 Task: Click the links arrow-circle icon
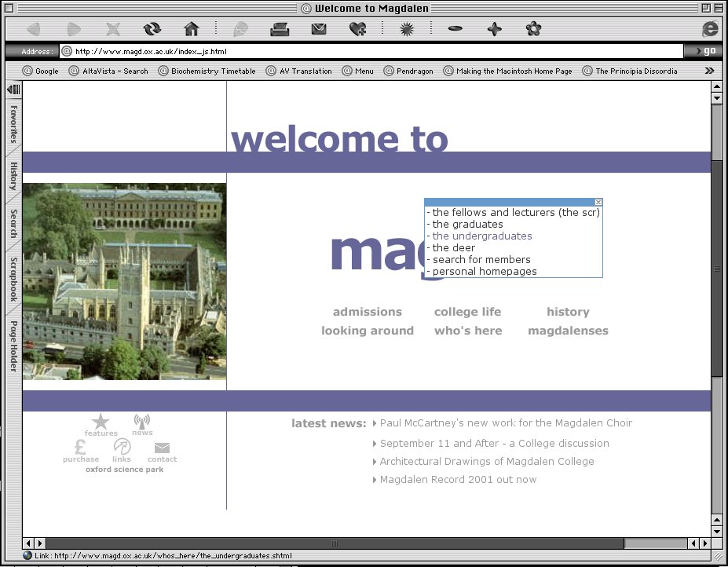coord(122,446)
